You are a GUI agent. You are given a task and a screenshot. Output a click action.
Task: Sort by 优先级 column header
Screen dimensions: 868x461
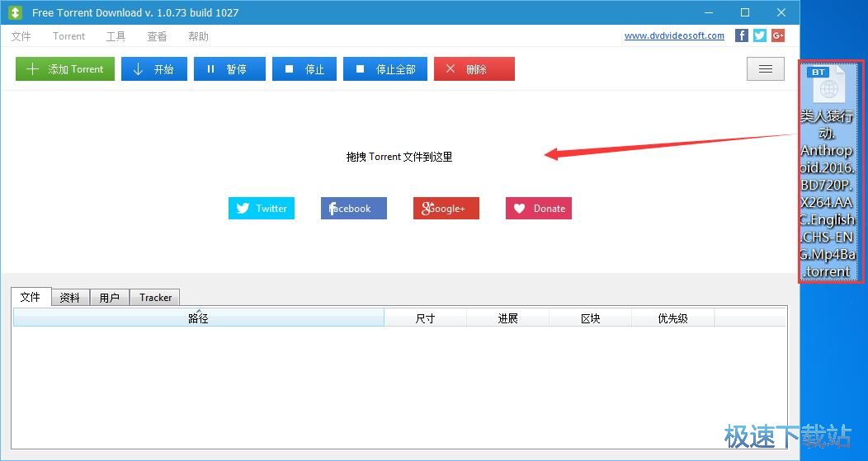tap(672, 318)
